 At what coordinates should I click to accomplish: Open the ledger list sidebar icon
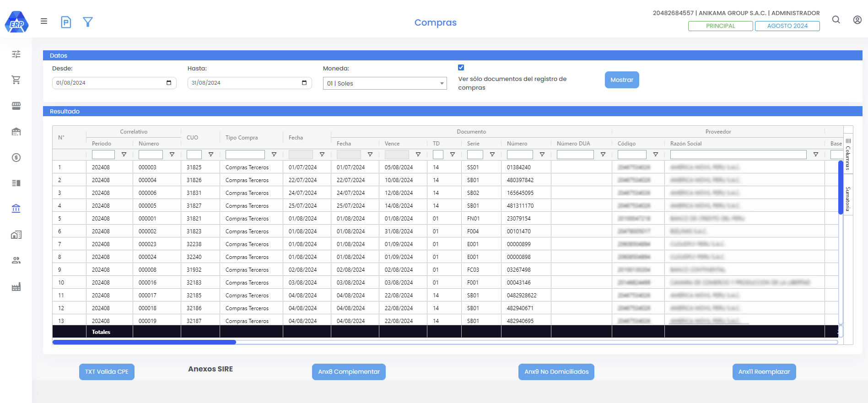(16, 183)
